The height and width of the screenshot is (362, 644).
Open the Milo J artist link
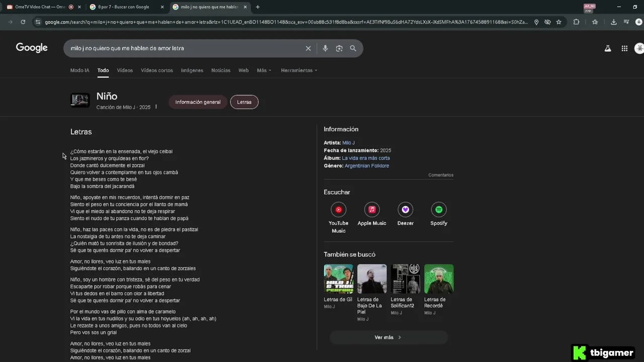pyautogui.click(x=348, y=143)
